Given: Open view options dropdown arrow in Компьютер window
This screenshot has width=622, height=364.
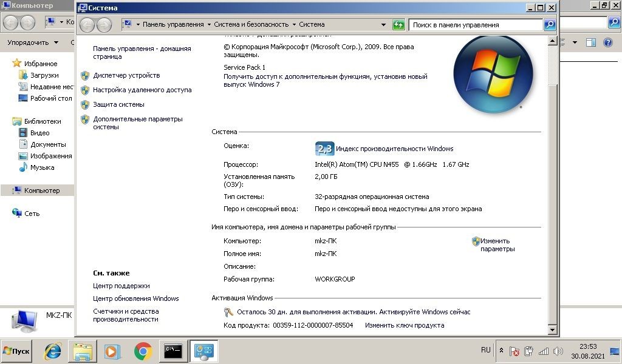Looking at the screenshot, I should [575, 42].
